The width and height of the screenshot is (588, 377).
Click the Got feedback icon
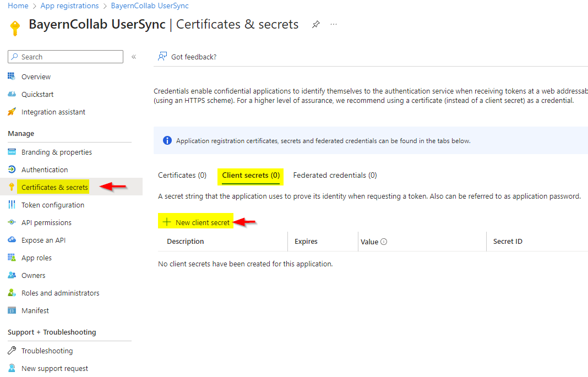162,57
